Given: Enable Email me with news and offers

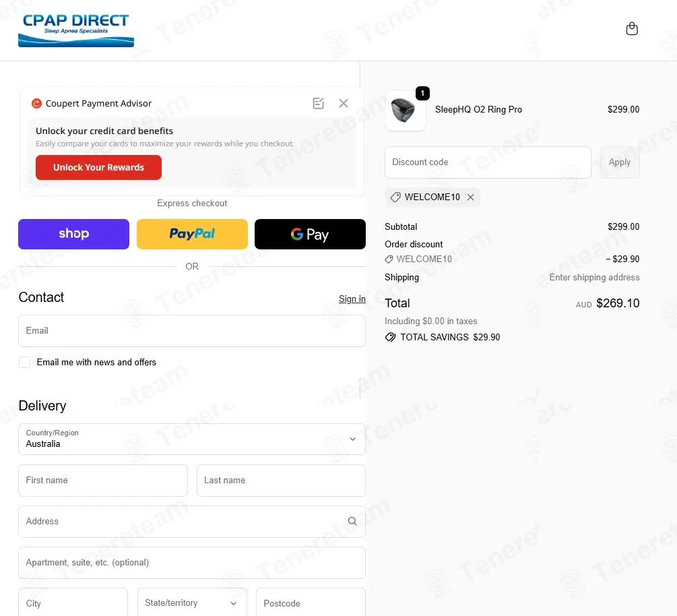Looking at the screenshot, I should pyautogui.click(x=25, y=363).
